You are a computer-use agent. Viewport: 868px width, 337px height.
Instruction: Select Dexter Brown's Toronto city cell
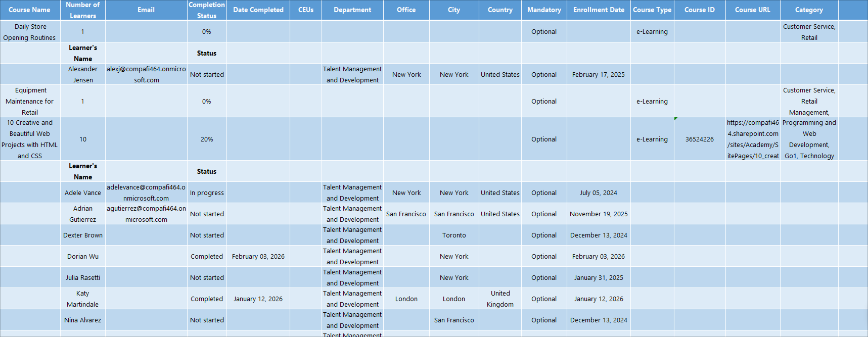pos(454,235)
